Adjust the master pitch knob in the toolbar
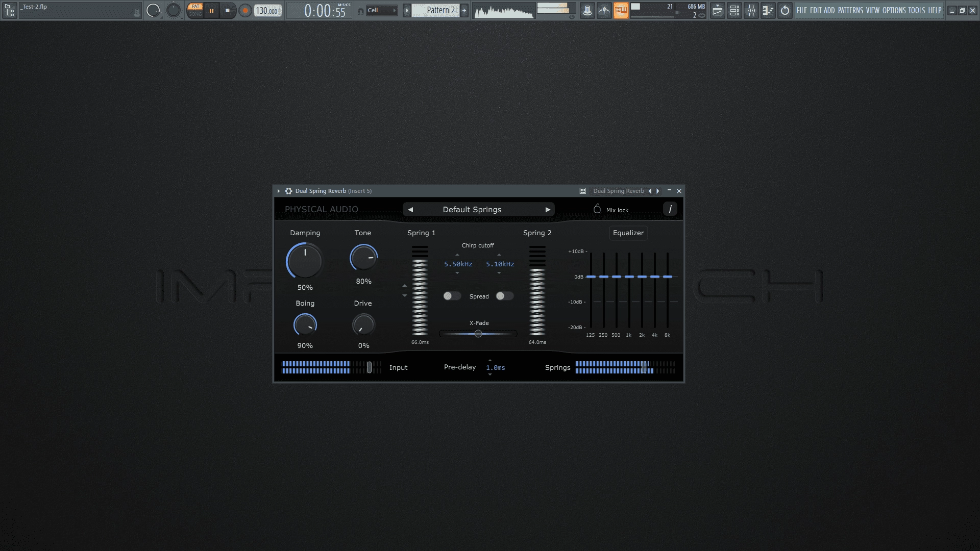The width and height of the screenshot is (980, 551). 174,10
